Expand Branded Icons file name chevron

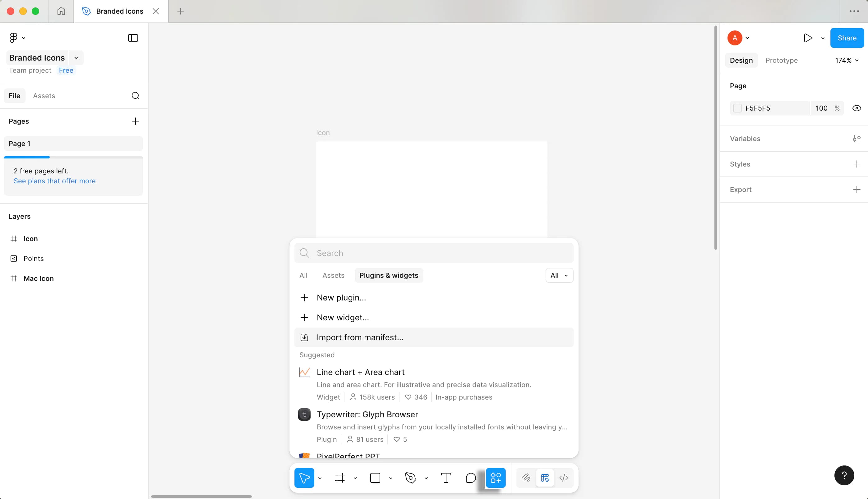pyautogui.click(x=76, y=57)
